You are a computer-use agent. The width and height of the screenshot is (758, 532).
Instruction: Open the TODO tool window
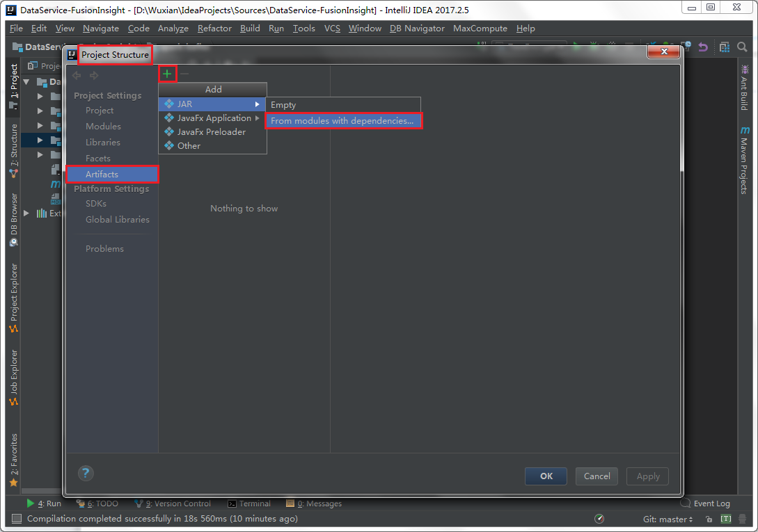point(97,503)
